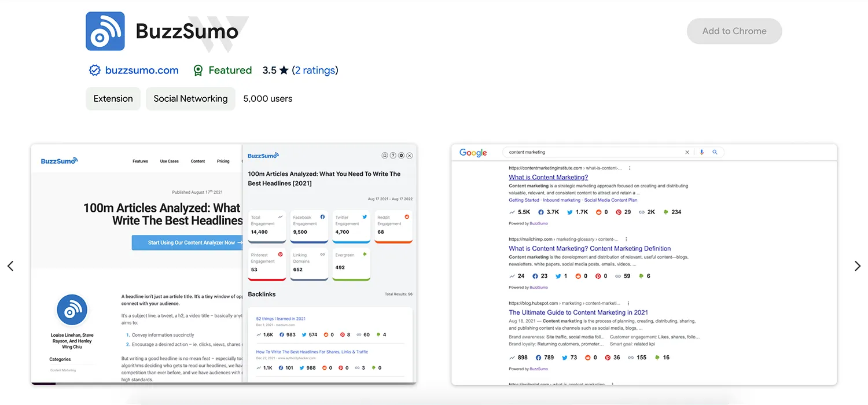The image size is (868, 405).
Task: Open 'The Ultimate Guide to Content Marketing in 2021'
Action: pyautogui.click(x=579, y=312)
